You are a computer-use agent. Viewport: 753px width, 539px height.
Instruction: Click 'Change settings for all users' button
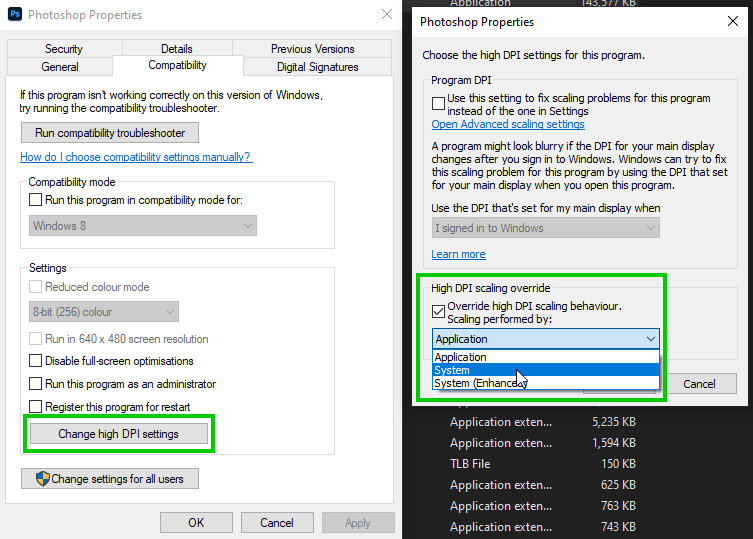(x=110, y=478)
